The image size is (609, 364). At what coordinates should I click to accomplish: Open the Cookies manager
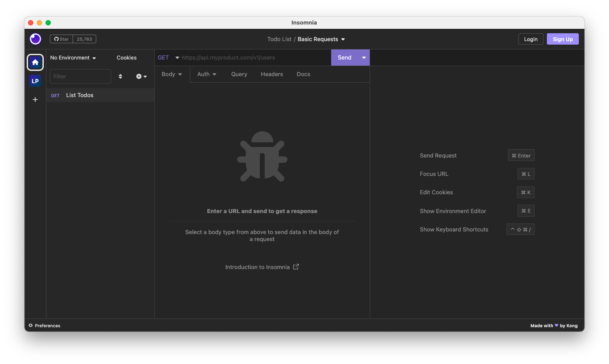pos(126,57)
